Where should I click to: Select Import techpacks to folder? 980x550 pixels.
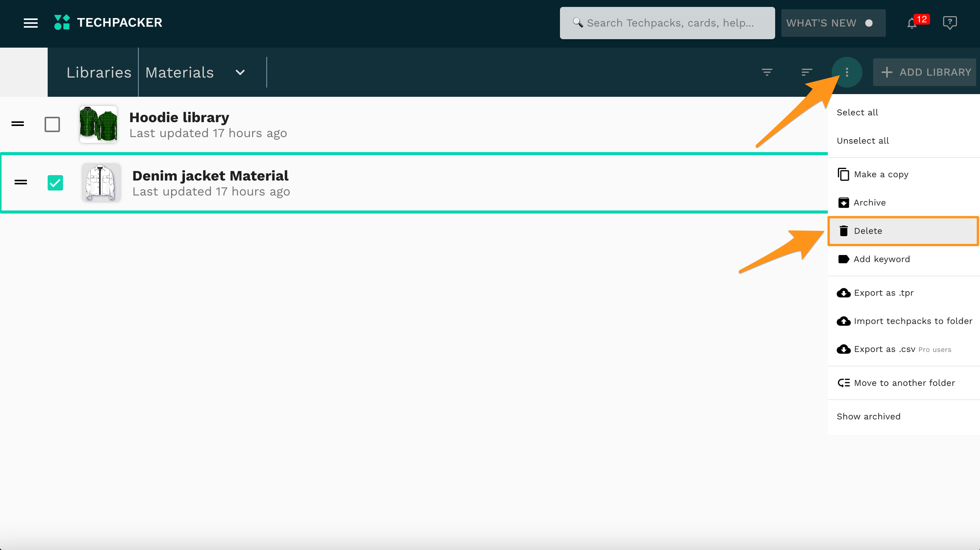[904, 321]
